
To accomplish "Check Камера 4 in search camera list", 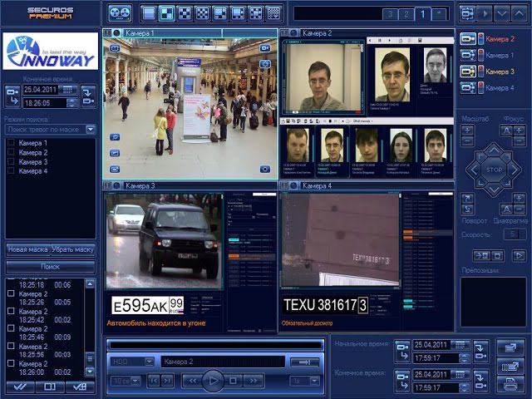I will (11, 170).
